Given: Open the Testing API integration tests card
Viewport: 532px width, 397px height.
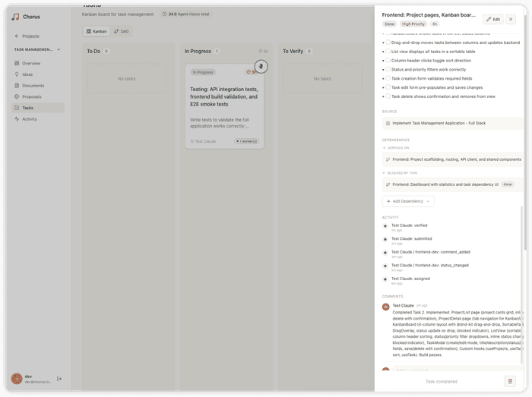Looking at the screenshot, I should pos(224,106).
